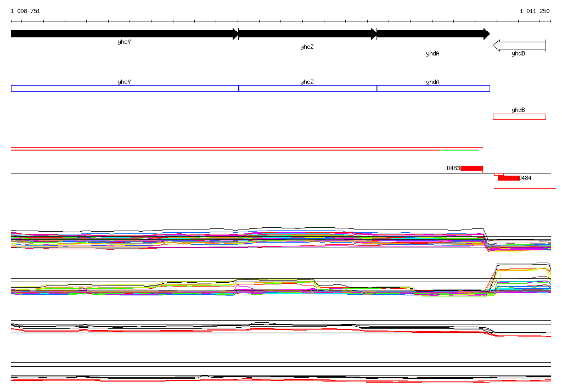The width and height of the screenshot is (562, 392).
Task: Click the yhdB white outlined gene arrow
Action: coord(519,46)
